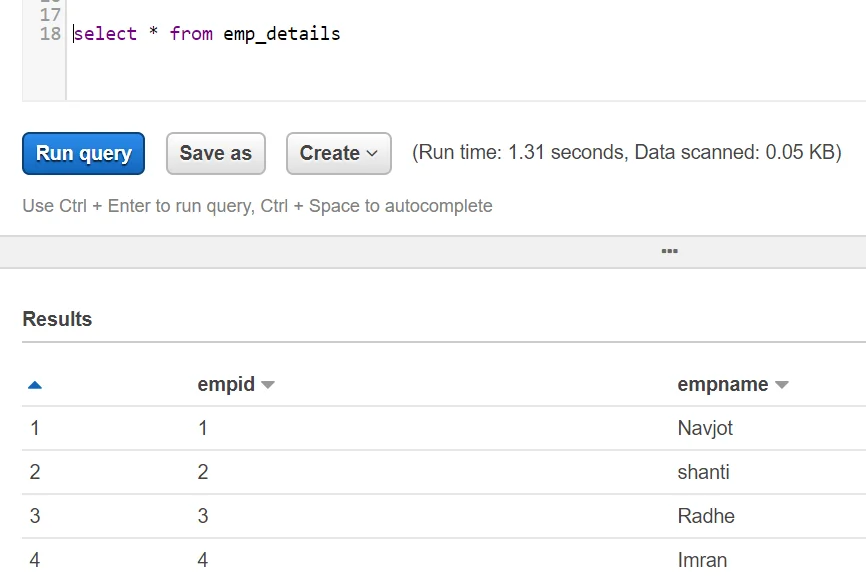
Task: Click the blue ascending sort arrow
Action: coord(35,385)
